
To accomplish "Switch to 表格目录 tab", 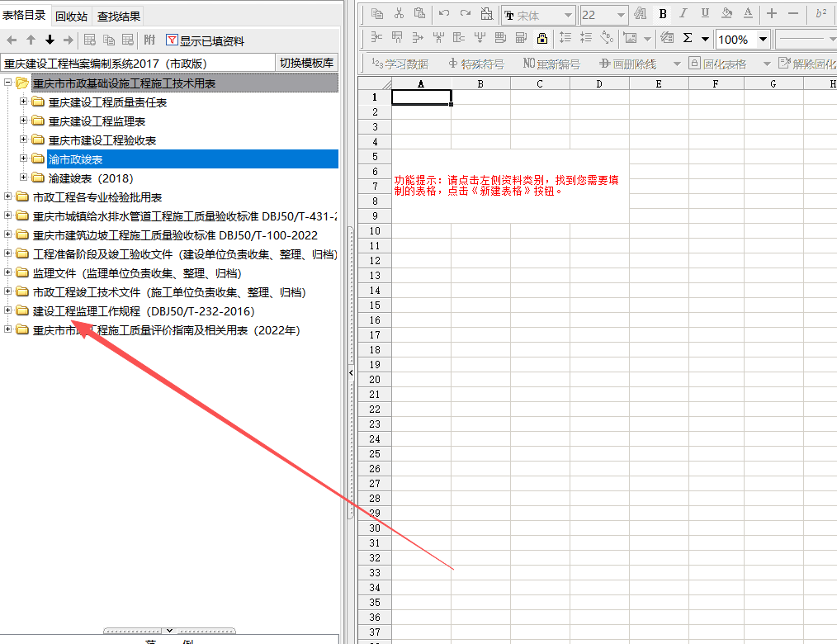I will click(25, 15).
